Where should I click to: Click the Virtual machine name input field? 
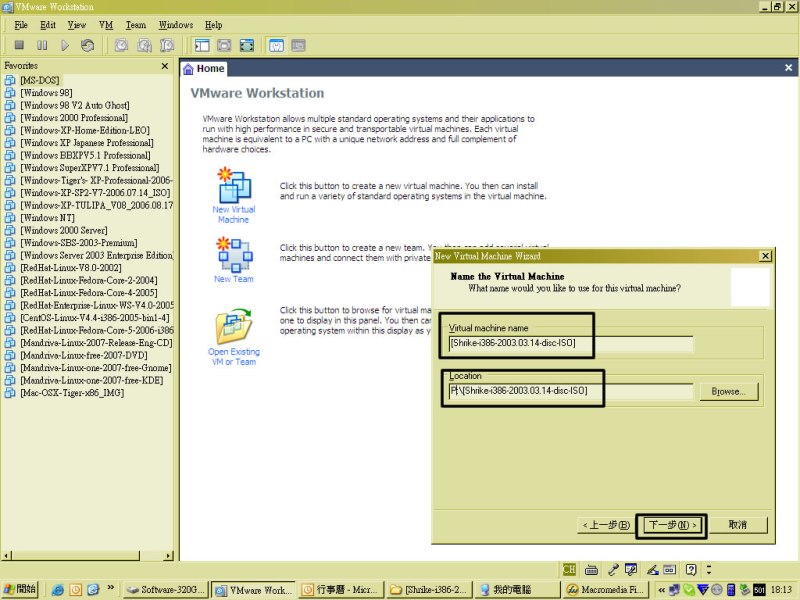click(571, 343)
